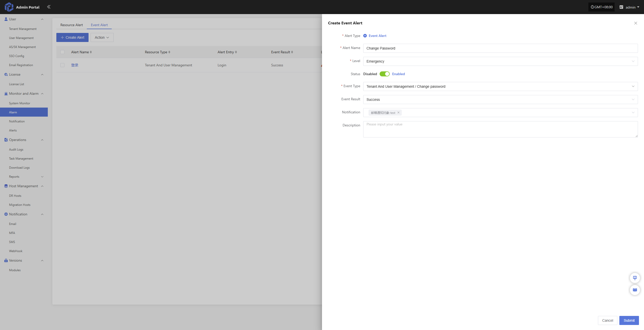Click the Description text area
The image size is (644, 330).
tap(500, 129)
